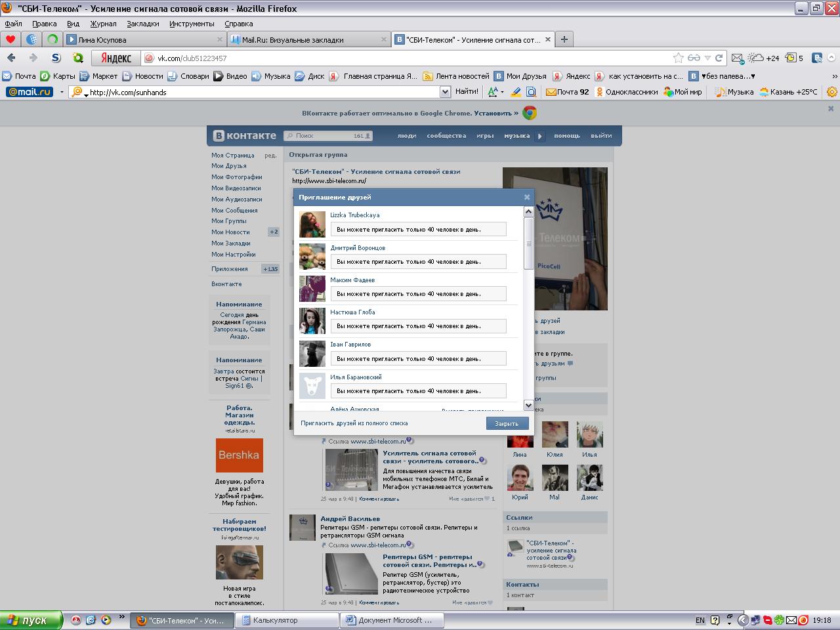Image resolution: width=840 pixels, height=630 pixels.
Task: Go back with the browser back arrow
Action: [11, 58]
